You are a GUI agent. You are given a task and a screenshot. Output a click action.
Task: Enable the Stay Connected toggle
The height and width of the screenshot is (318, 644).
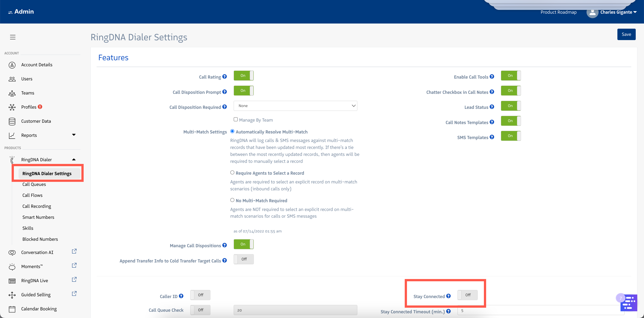pyautogui.click(x=467, y=295)
